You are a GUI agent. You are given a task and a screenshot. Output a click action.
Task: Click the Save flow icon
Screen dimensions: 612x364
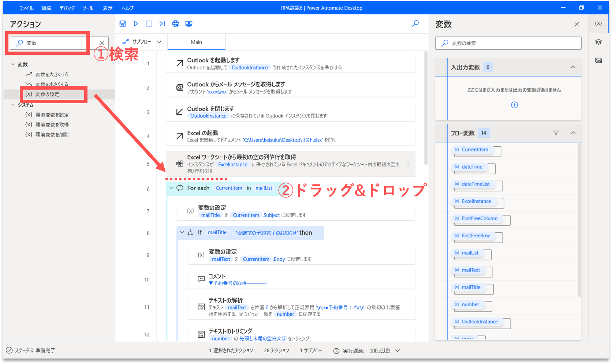(123, 24)
